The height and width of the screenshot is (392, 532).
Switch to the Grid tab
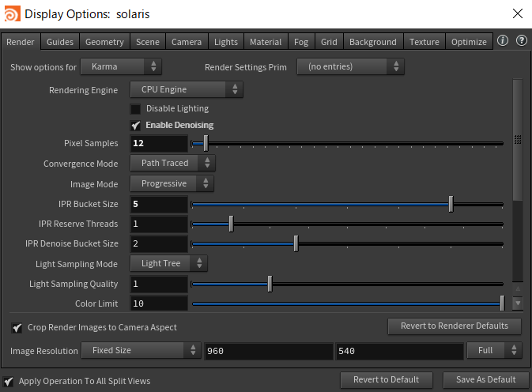[329, 42]
